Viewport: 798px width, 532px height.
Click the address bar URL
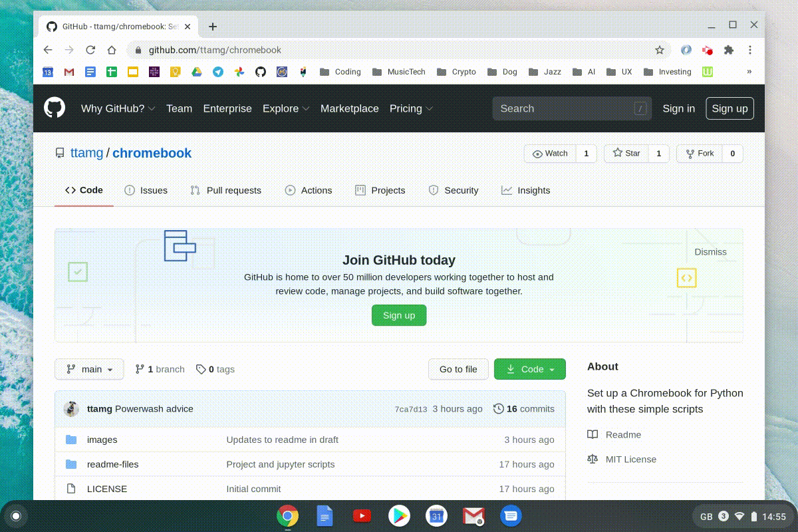click(x=215, y=50)
